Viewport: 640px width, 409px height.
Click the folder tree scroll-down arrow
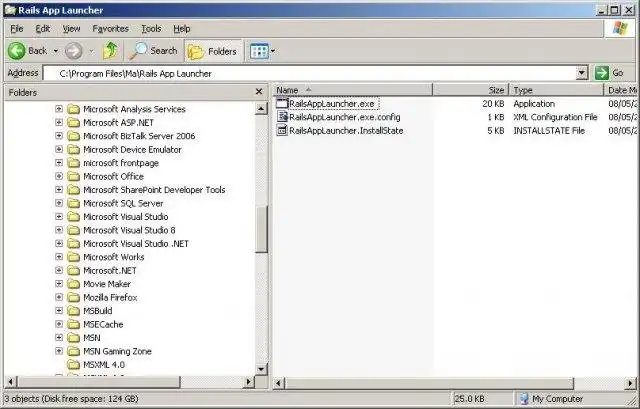tap(261, 369)
